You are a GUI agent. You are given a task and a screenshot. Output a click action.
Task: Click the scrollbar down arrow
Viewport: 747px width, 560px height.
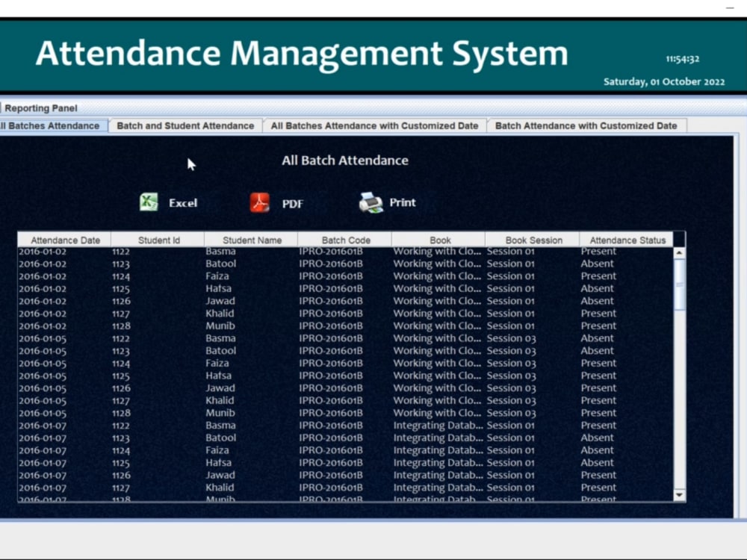678,494
